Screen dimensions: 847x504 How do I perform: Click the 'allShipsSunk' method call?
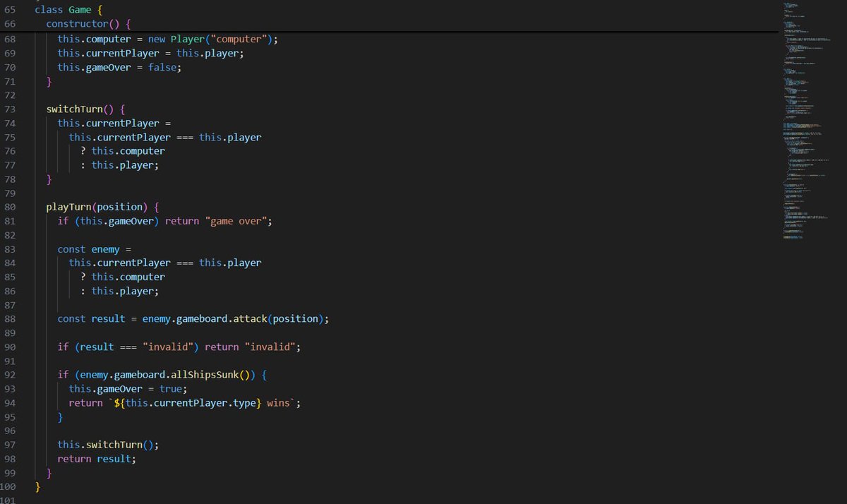pos(205,375)
